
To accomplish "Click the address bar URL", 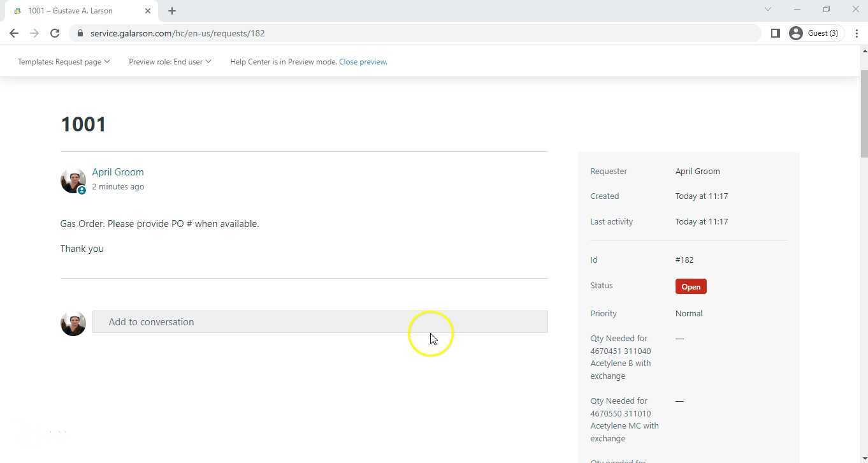I will pos(177,33).
